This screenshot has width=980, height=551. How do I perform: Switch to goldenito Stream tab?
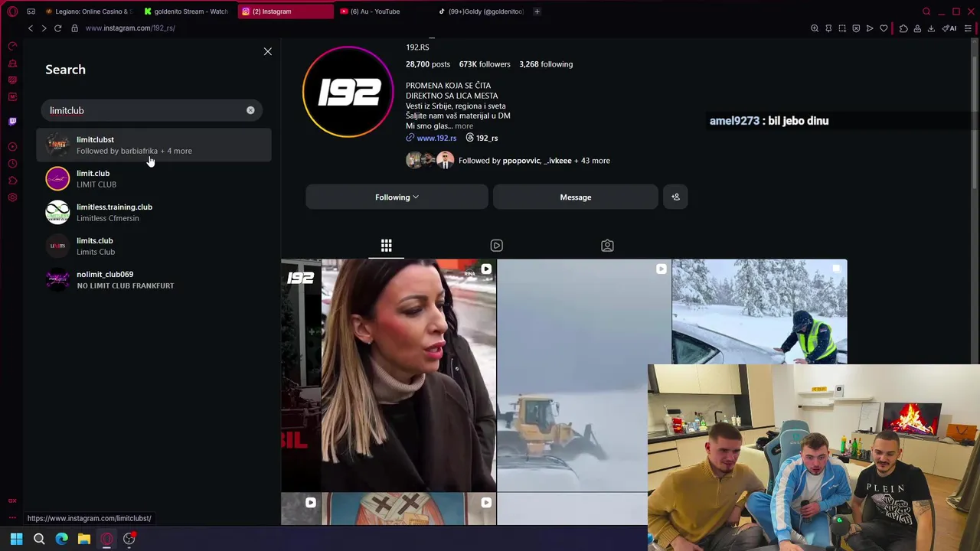(186, 11)
